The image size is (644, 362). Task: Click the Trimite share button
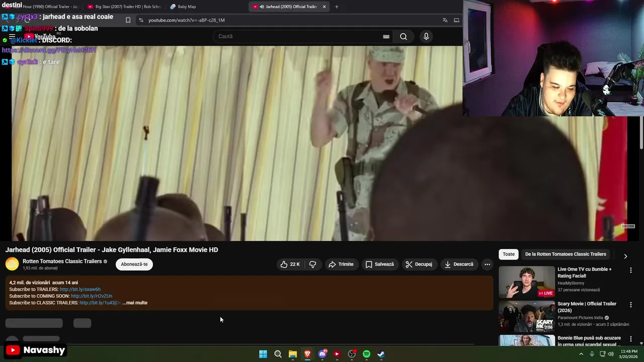[341, 264]
